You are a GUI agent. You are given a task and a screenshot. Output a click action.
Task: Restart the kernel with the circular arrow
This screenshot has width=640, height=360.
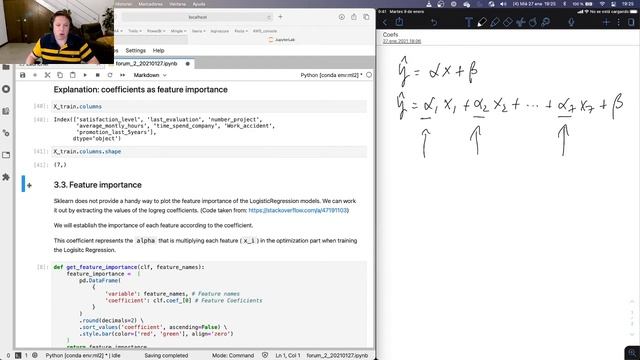110,75
